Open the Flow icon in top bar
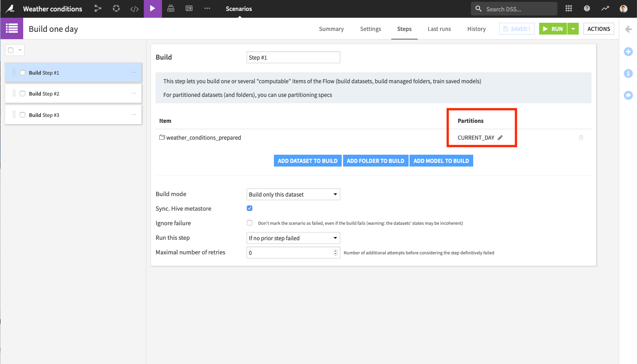The width and height of the screenshot is (637, 364). 98,9
